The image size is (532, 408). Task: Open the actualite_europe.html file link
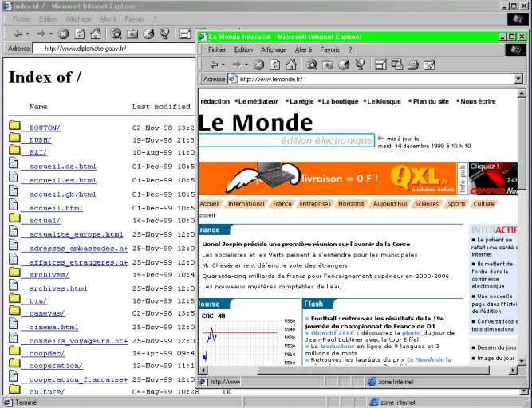coord(76,234)
